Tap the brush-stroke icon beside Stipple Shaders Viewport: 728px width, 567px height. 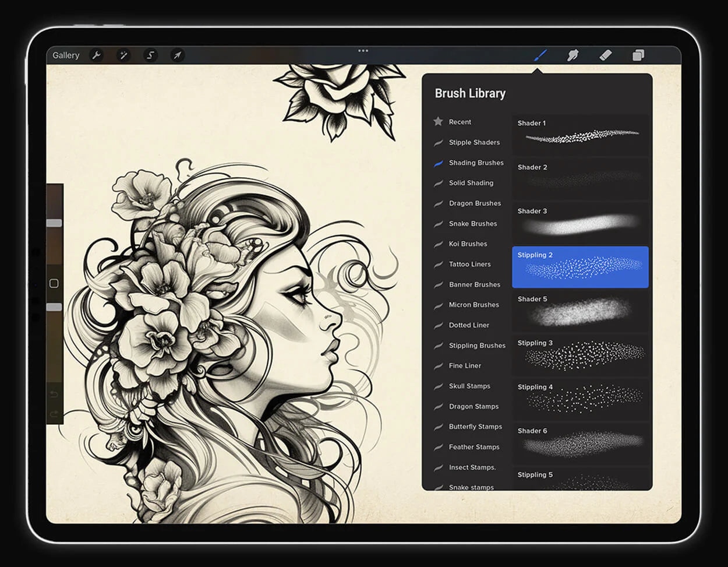(438, 143)
